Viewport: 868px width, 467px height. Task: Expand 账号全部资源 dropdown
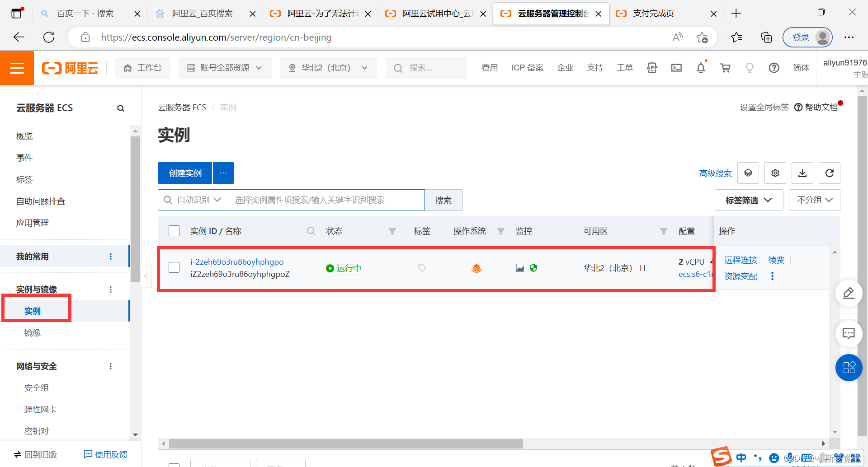225,68
